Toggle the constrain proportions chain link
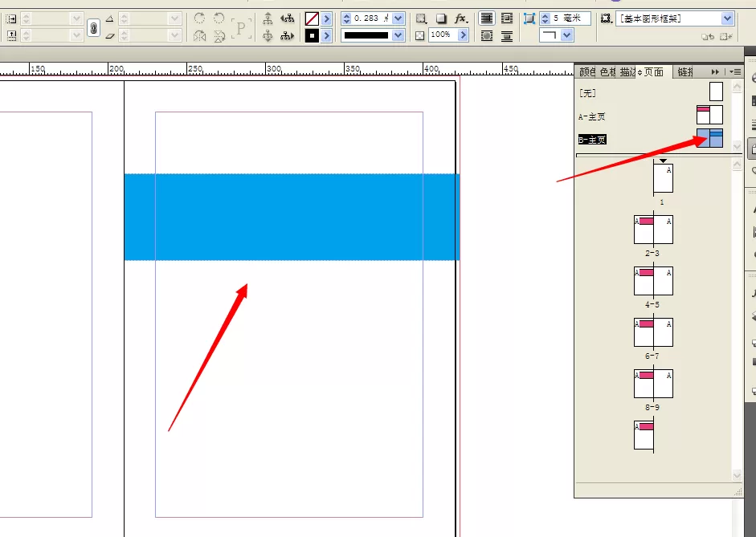This screenshot has width=756, height=537. coord(93,27)
